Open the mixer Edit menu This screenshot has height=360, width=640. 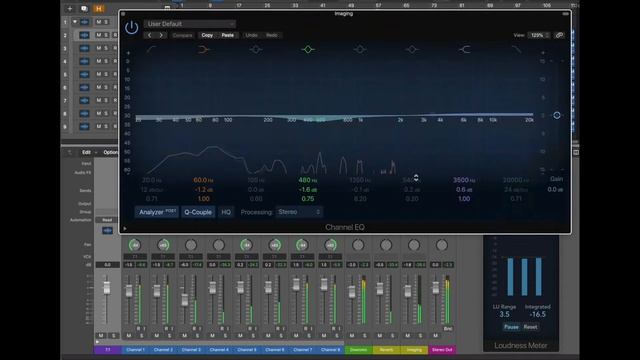(x=86, y=152)
